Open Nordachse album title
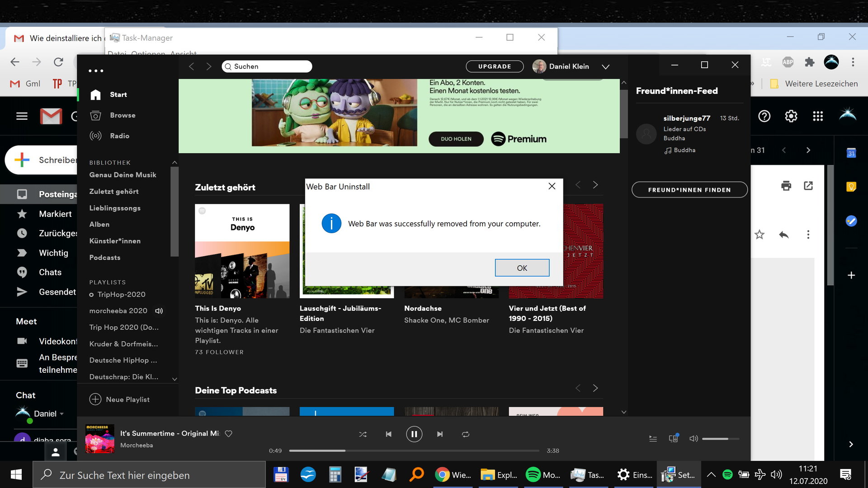The height and width of the screenshot is (488, 868). [x=423, y=308]
